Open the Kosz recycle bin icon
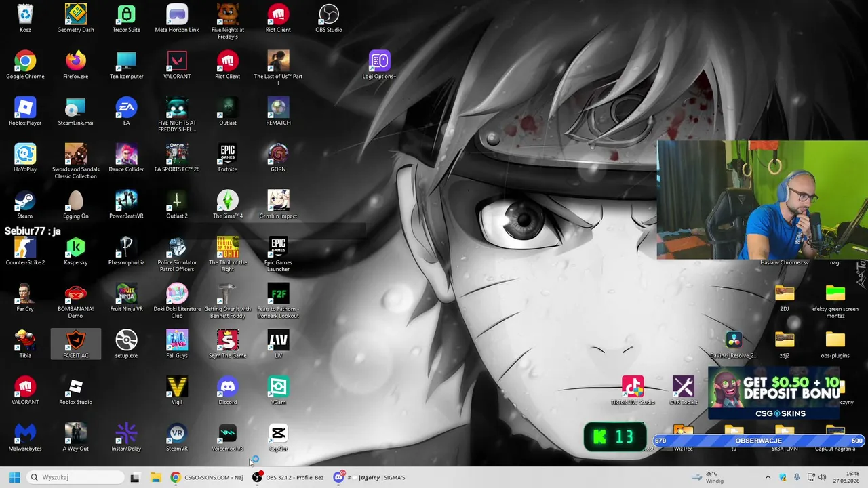This screenshot has width=868, height=488. coord(25,18)
